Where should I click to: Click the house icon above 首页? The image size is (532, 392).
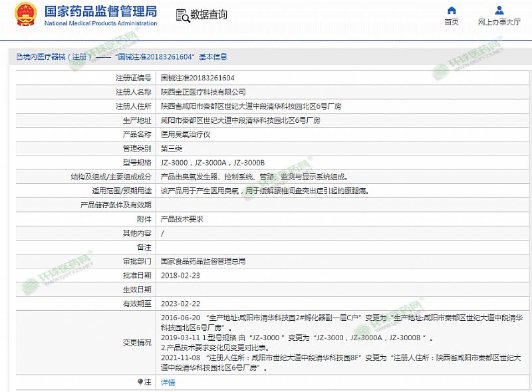coord(452,10)
